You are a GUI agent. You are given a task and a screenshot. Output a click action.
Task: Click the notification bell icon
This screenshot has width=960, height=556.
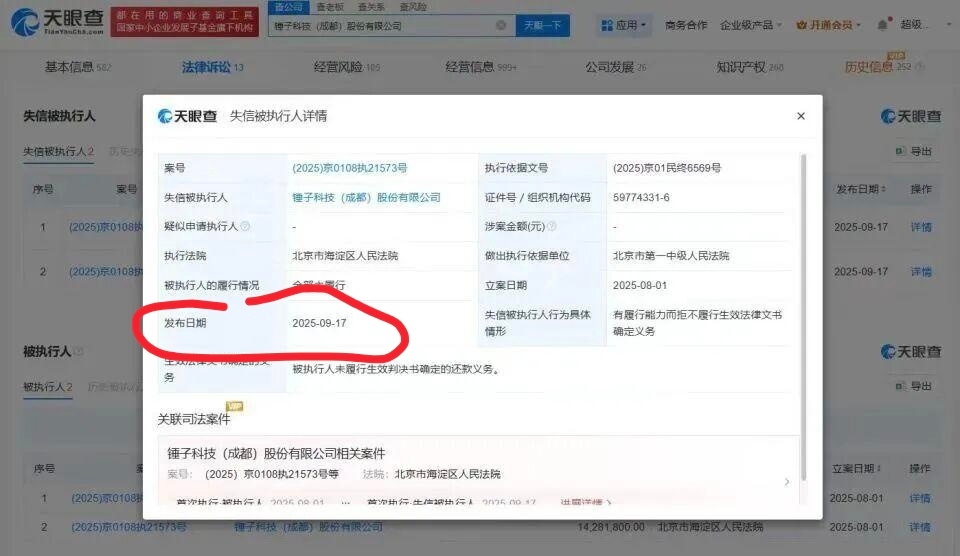(882, 25)
